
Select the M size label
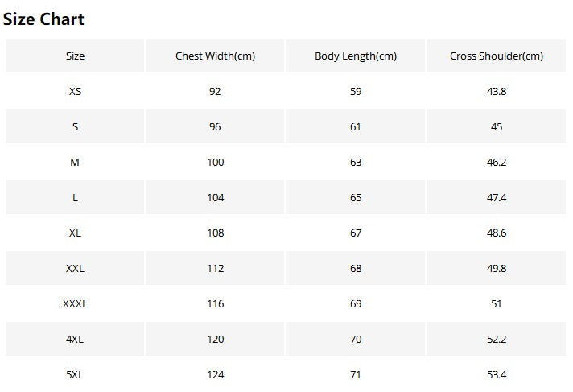click(x=75, y=163)
